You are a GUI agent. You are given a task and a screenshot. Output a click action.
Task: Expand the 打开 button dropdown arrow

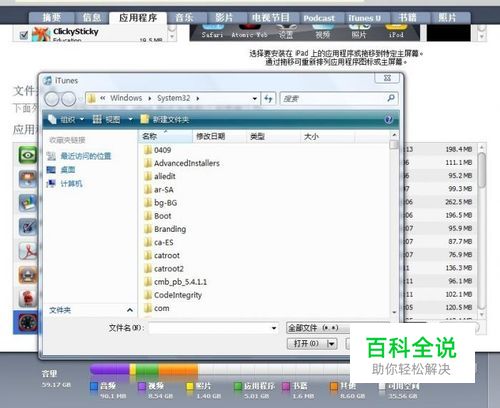click(331, 343)
